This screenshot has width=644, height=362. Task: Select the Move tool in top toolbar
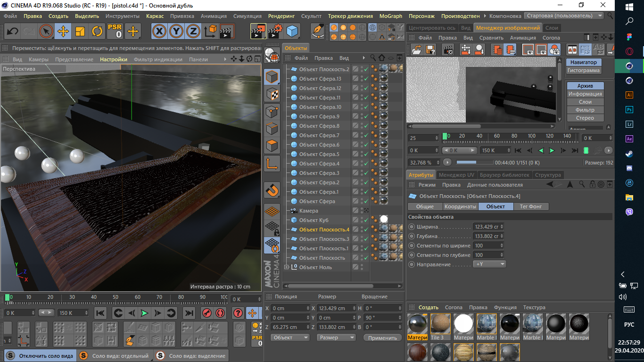tap(62, 32)
